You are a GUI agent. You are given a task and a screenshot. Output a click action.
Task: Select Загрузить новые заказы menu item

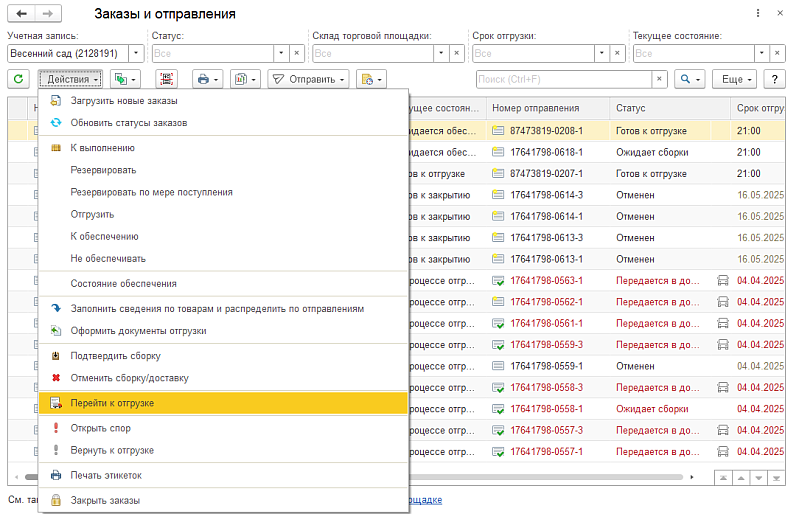[223, 101]
